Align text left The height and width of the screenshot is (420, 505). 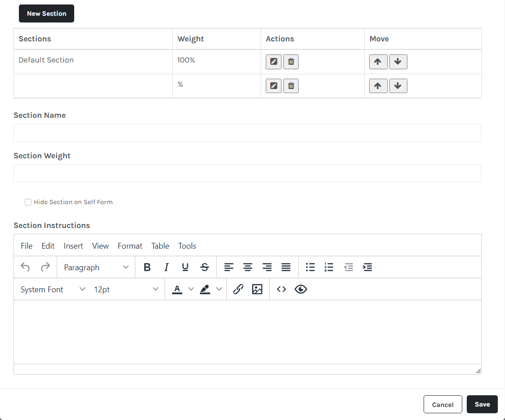[x=229, y=267]
